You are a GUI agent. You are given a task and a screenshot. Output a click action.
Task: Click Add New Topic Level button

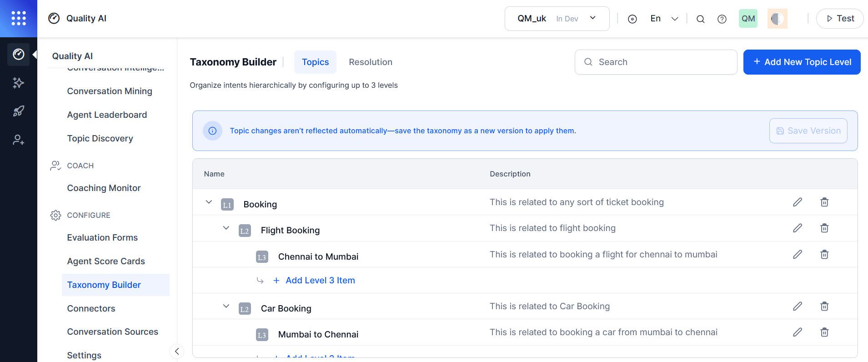[802, 62]
